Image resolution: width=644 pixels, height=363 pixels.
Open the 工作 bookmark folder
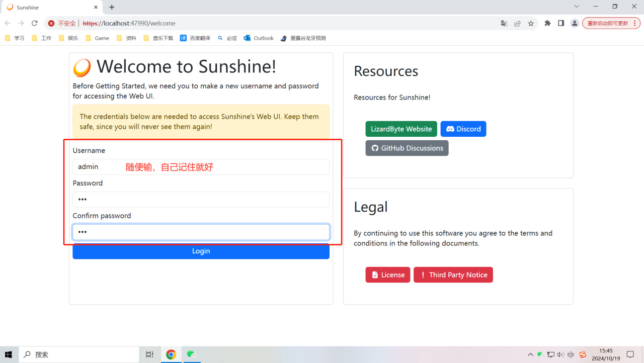pos(42,38)
